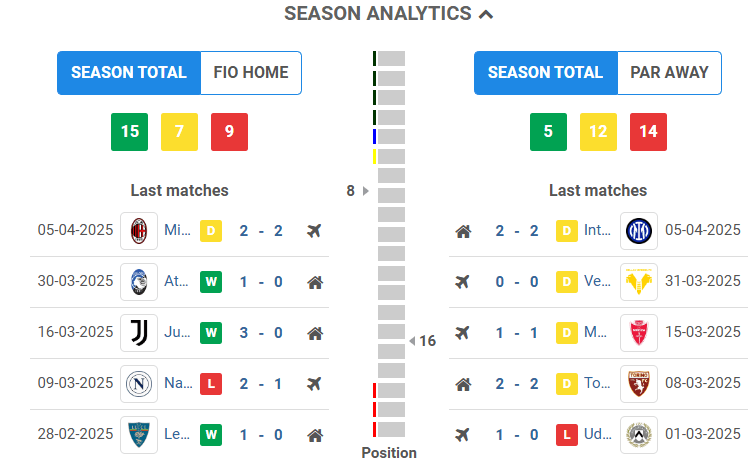This screenshot has width=755, height=461.
Task: Click the Atalanta club crest
Action: [138, 282]
